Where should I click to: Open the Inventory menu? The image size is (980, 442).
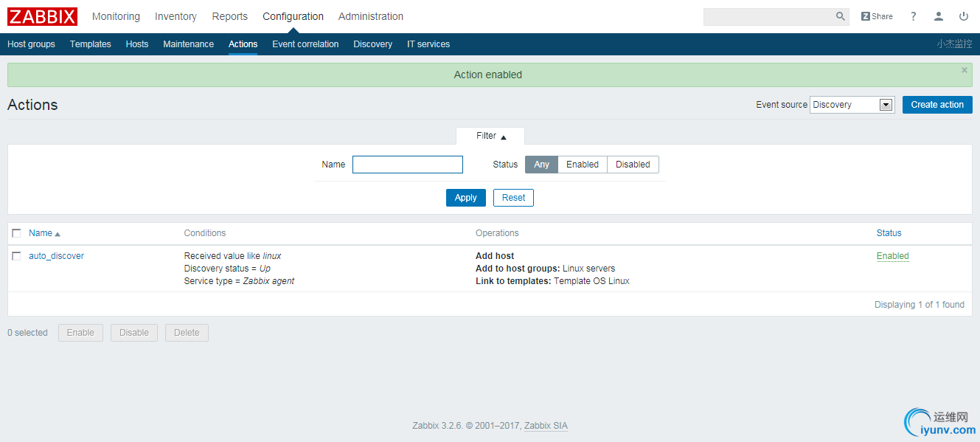(x=176, y=16)
